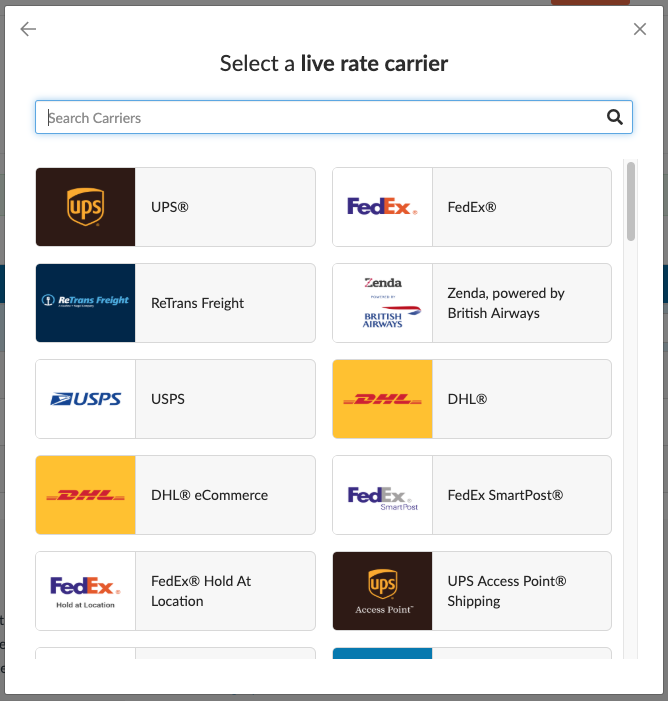Click the FedEx SmartPost logo
Screen dimensions: 668x701
click(382, 495)
